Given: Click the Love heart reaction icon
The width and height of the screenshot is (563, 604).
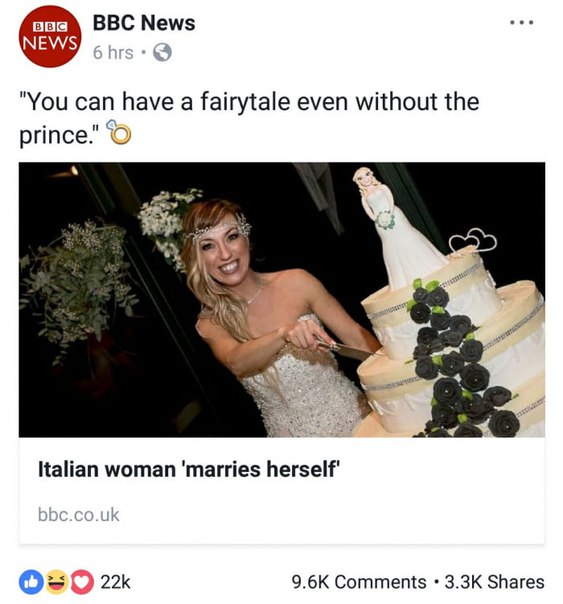Looking at the screenshot, I should 81,582.
